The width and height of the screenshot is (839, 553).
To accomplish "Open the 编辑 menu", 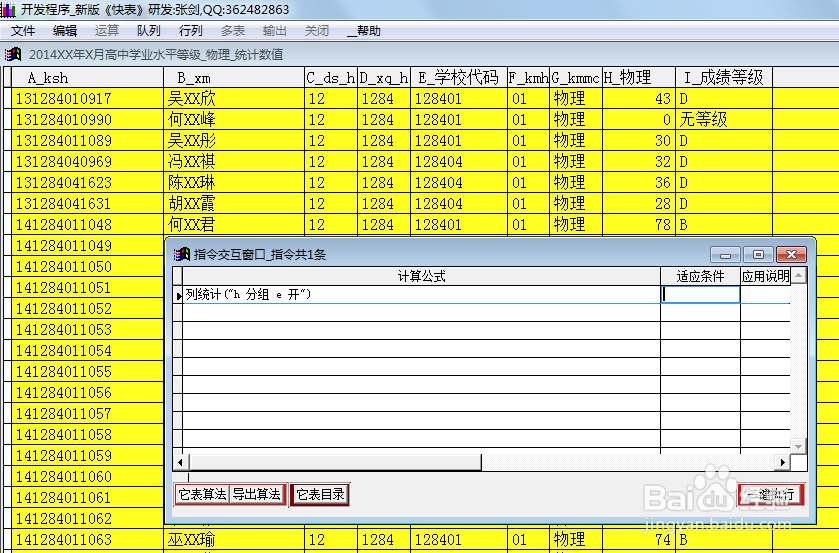I will pyautogui.click(x=65, y=31).
